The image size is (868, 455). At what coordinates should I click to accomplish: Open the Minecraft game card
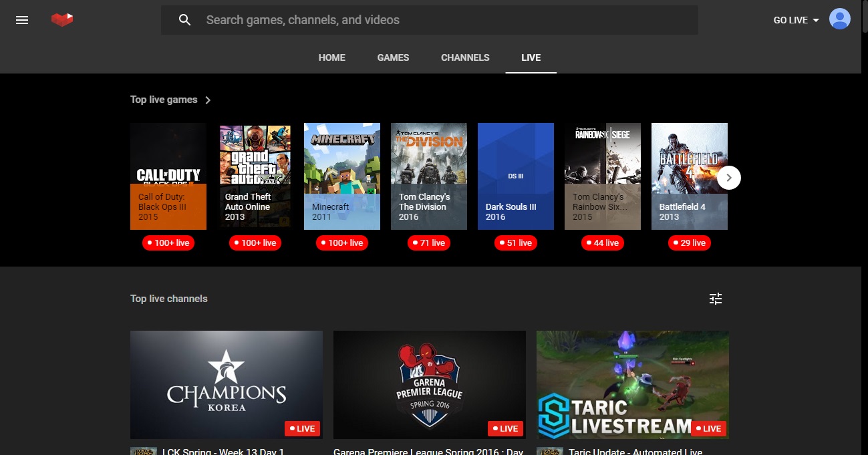tap(342, 176)
